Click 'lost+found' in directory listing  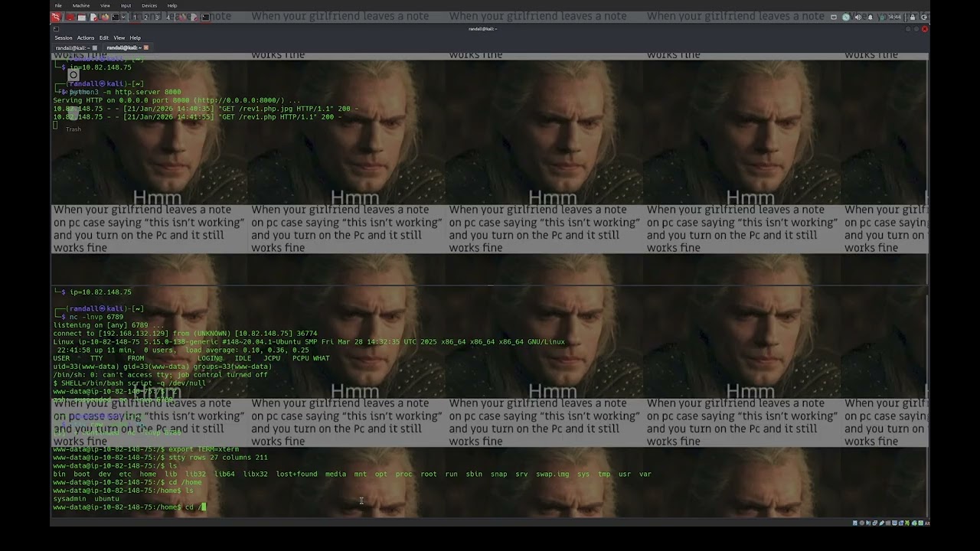coord(296,474)
